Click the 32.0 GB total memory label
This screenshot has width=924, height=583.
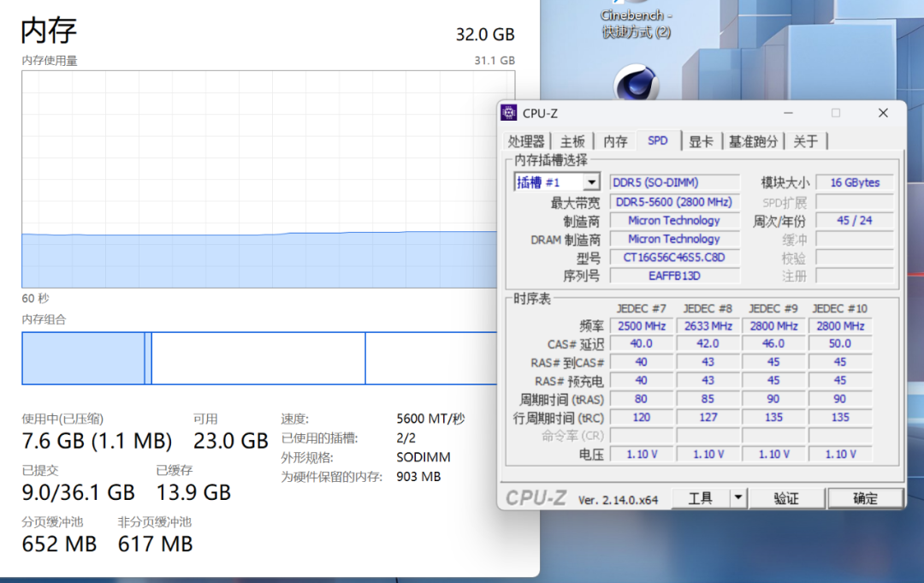point(485,35)
